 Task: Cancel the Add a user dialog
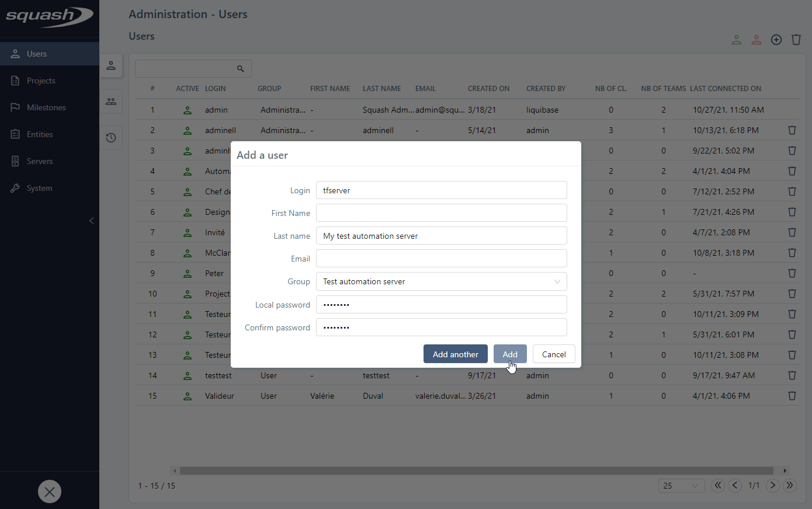(553, 354)
